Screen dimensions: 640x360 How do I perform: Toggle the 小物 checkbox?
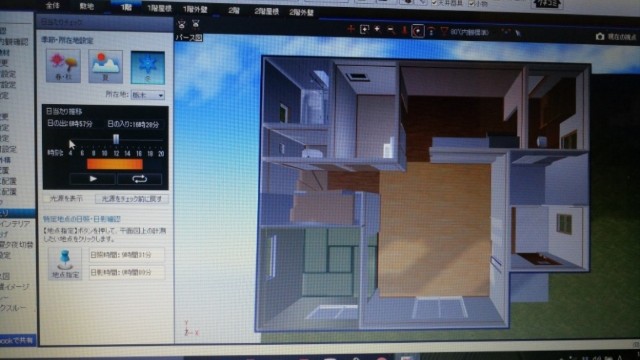pos(472,3)
